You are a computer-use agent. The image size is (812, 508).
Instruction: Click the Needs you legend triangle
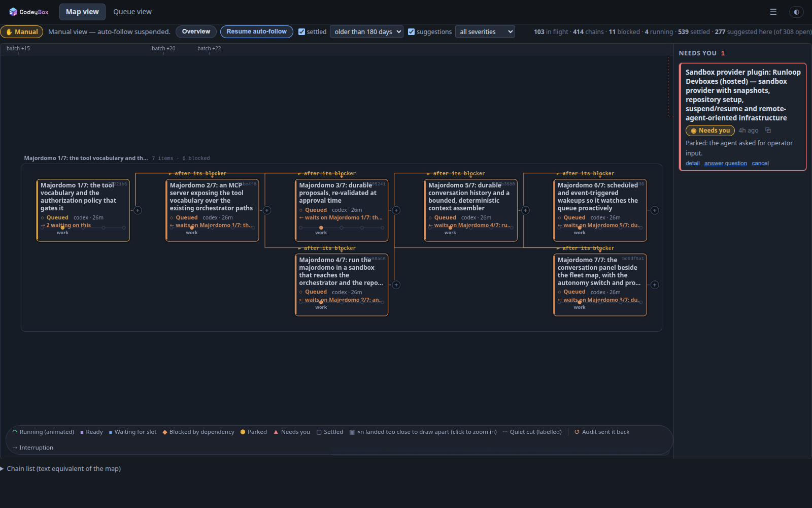pyautogui.click(x=276, y=432)
